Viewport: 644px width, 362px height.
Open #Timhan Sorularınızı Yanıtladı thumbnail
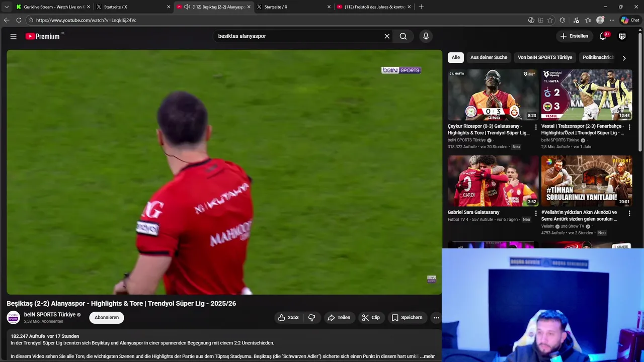(587, 181)
